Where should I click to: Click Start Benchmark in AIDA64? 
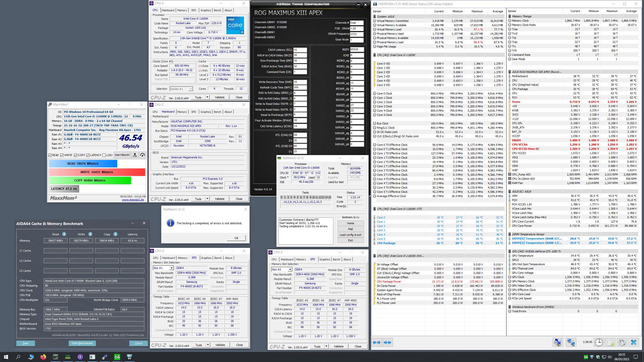click(82, 343)
